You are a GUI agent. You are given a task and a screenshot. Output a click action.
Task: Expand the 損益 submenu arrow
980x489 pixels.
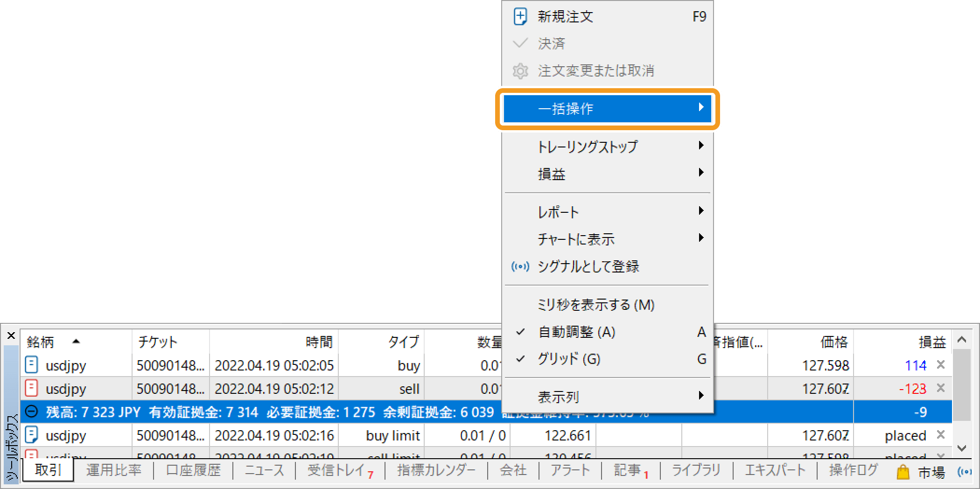[x=701, y=173]
